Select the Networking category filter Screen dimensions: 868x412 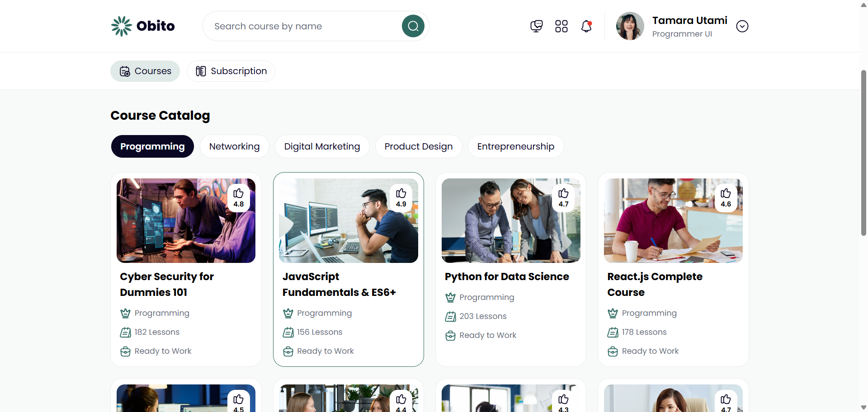point(234,146)
